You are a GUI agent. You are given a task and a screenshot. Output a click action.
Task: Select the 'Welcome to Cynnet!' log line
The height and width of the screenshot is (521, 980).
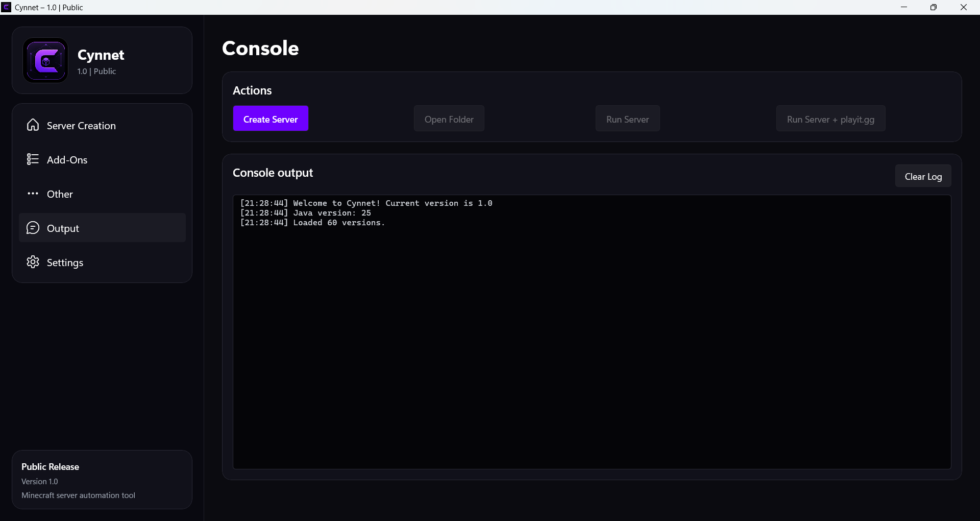366,203
